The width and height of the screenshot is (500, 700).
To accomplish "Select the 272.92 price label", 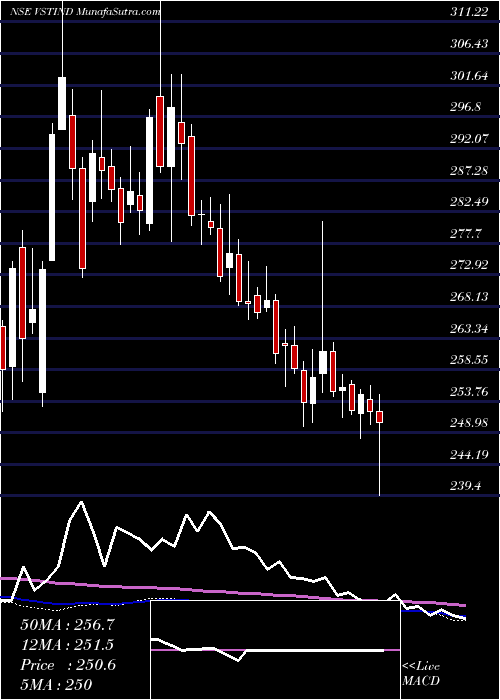I will tap(469, 266).
